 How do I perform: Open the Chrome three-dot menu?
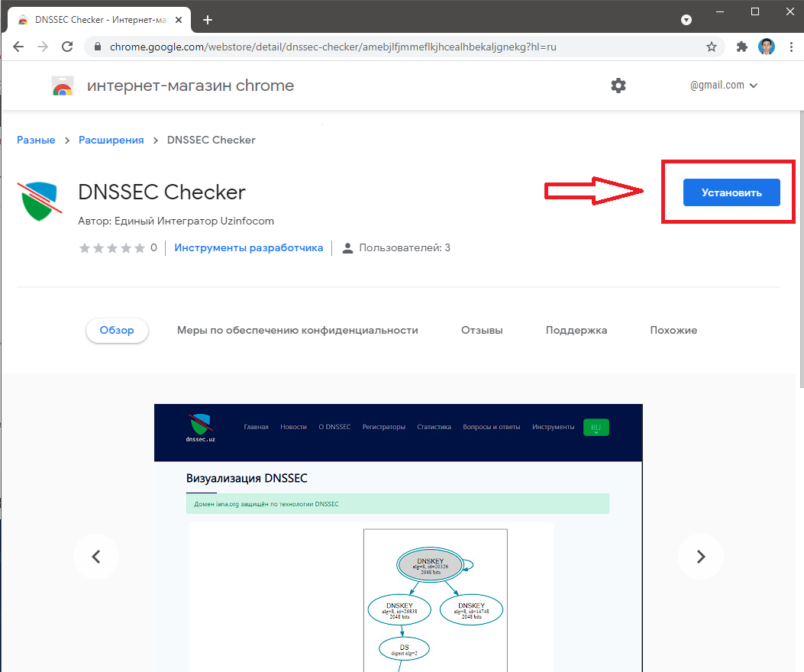click(791, 47)
